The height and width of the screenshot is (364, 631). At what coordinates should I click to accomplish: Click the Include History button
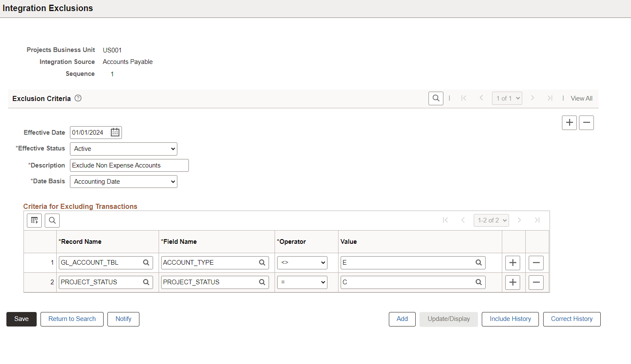tap(510, 319)
